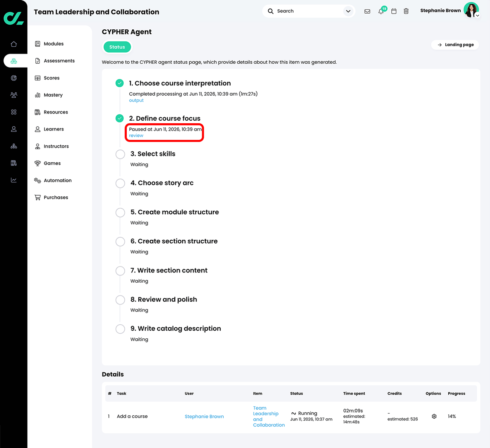The height and width of the screenshot is (448, 490).
Task: Click the 14% progress value
Action: coord(452,417)
